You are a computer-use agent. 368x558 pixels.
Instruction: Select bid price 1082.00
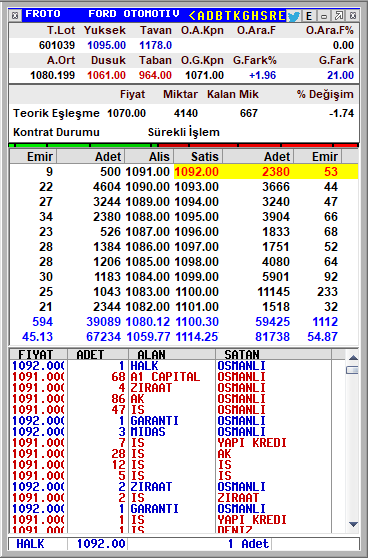click(147, 307)
